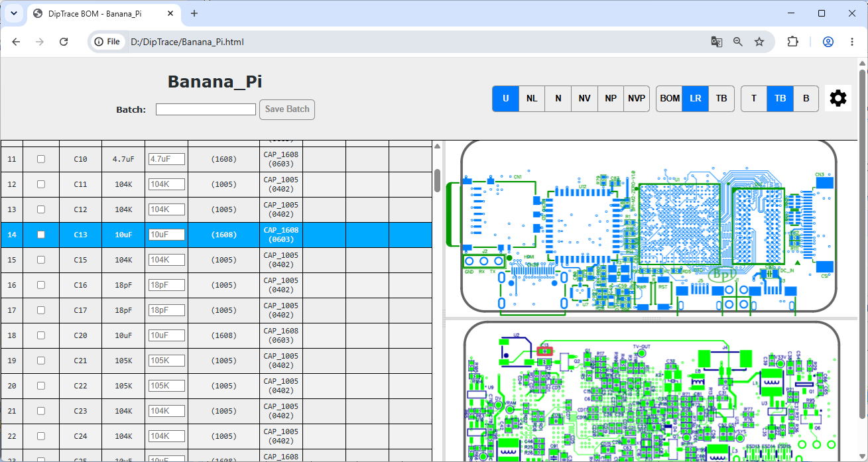Select the NL grouping mode button
The width and height of the screenshot is (868, 462).
point(532,99)
